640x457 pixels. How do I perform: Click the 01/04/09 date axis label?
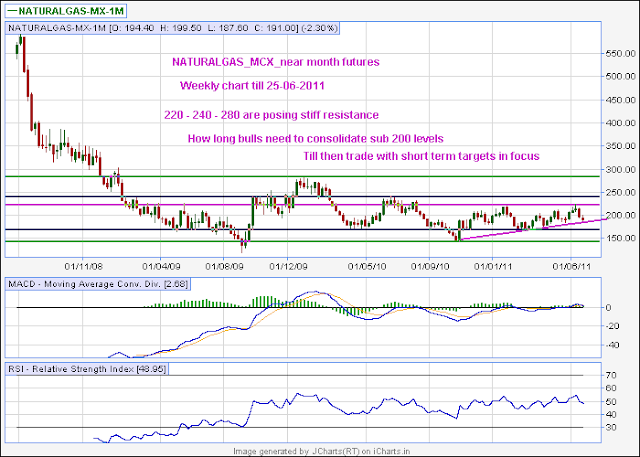pos(161,266)
